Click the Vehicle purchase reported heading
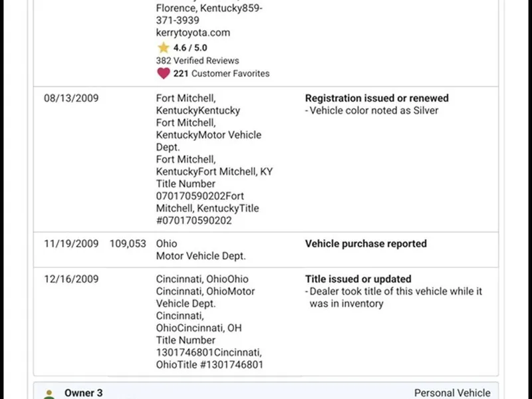Screen dimensions: 532x399 click(366, 244)
